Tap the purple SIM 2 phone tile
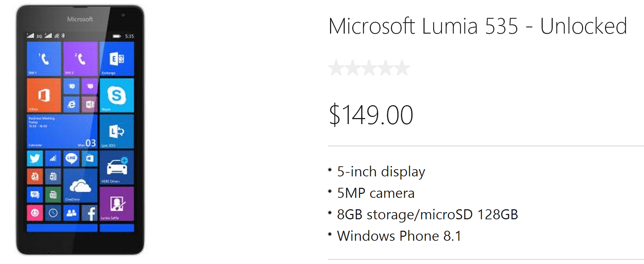The image size is (644, 264). click(81, 59)
